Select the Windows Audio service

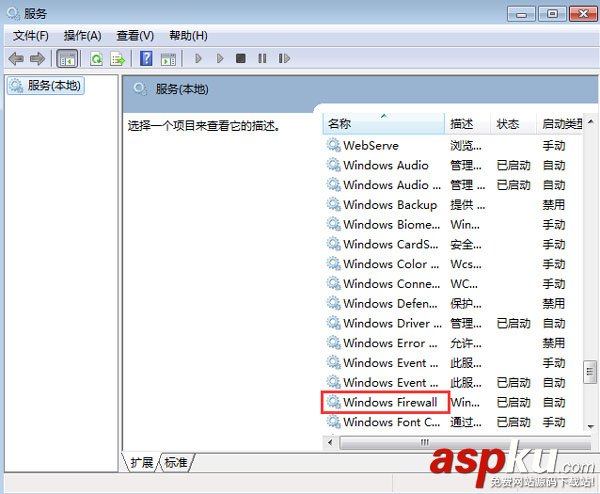click(x=453, y=165)
